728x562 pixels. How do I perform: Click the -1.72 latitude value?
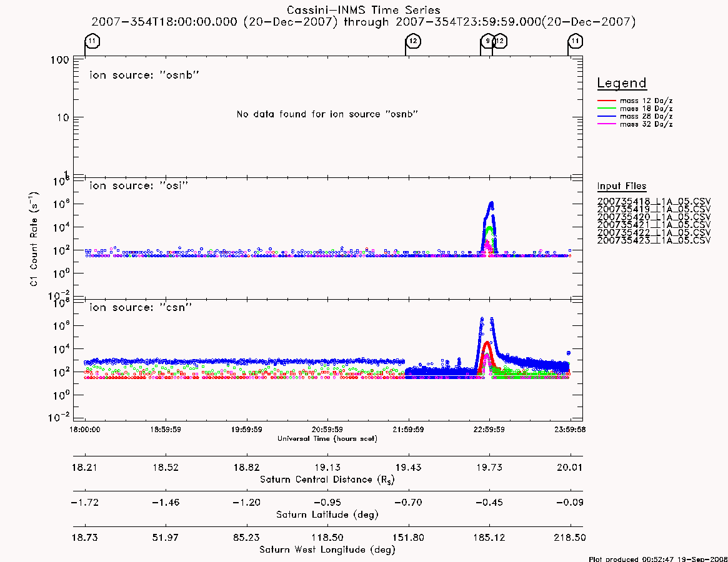tap(84, 503)
